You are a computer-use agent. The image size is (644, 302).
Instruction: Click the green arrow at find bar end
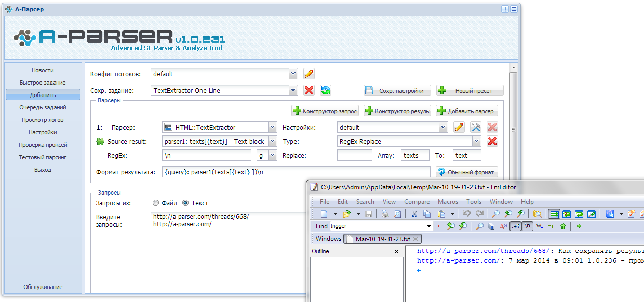[579, 226]
